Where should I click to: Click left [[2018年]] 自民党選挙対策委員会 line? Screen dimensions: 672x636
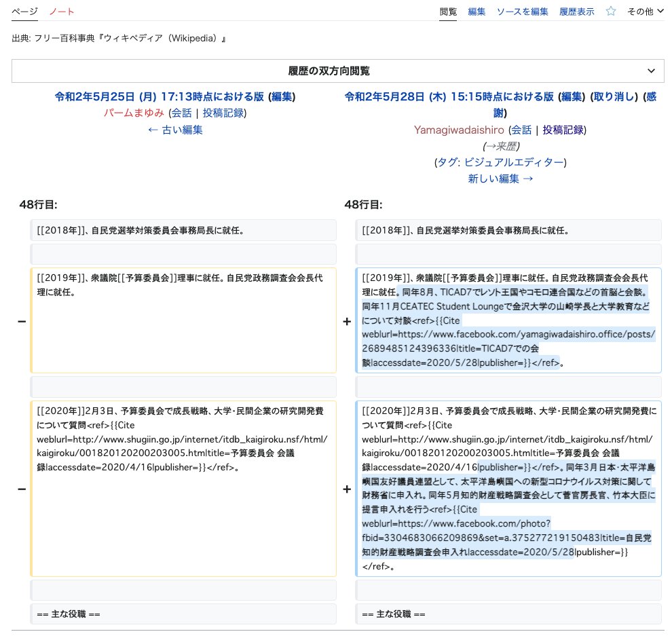pos(183,231)
